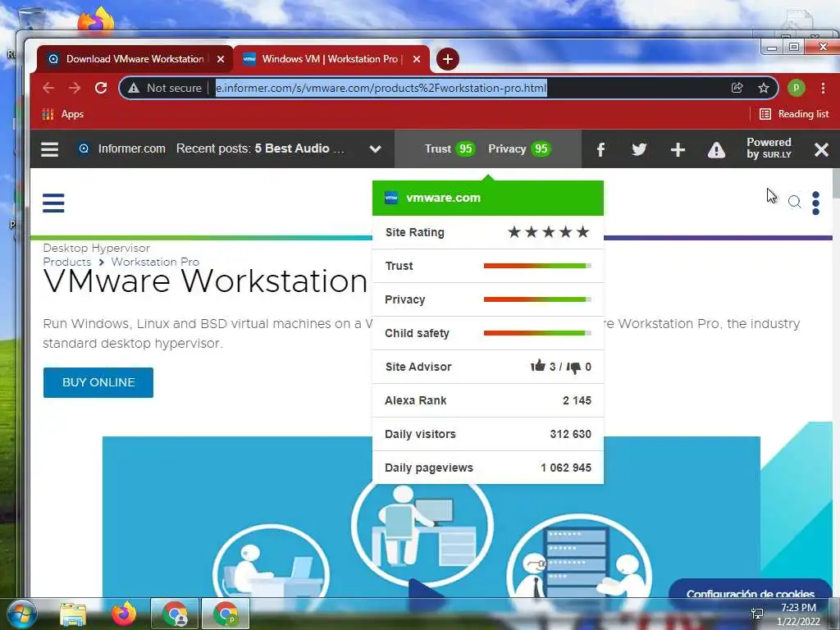
Task: Click the Site Advisor thumbs up icon
Action: (x=537, y=367)
